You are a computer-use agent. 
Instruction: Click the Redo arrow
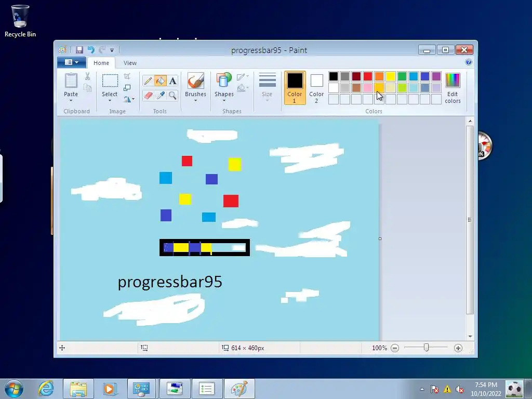(102, 50)
